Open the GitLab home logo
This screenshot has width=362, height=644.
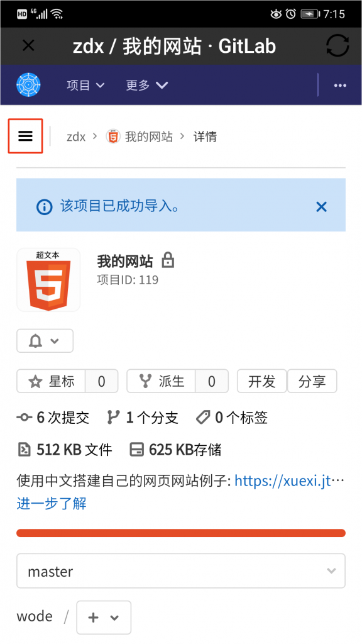28,85
